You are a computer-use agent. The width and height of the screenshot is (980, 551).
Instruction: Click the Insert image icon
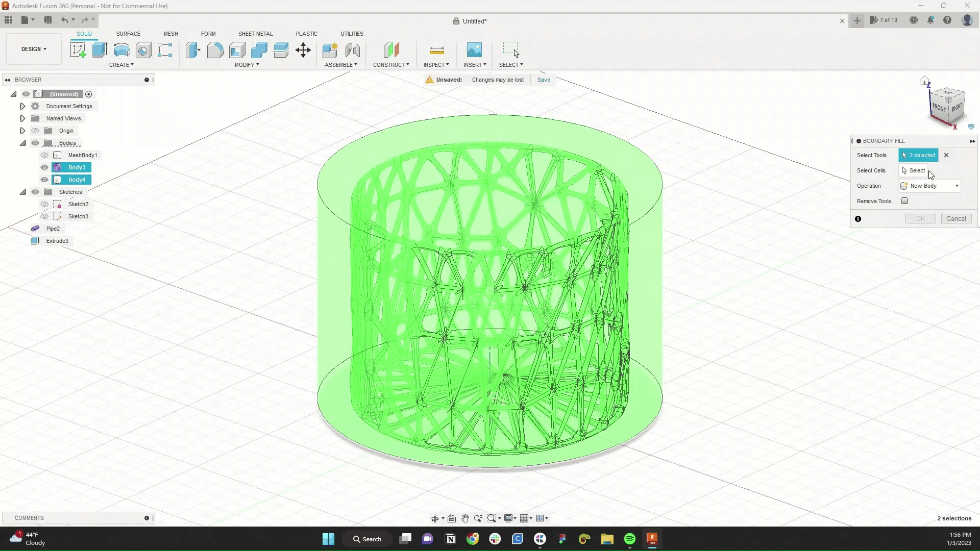[474, 50]
